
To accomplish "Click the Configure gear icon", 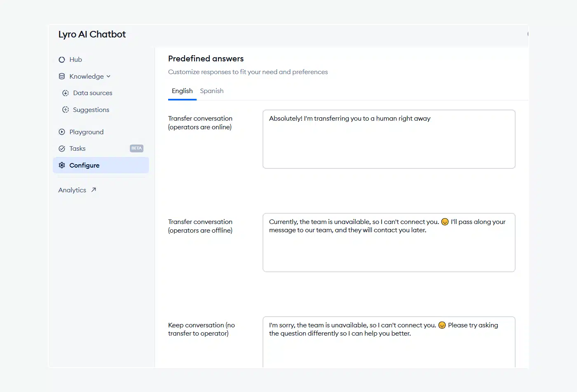I will pos(62,165).
